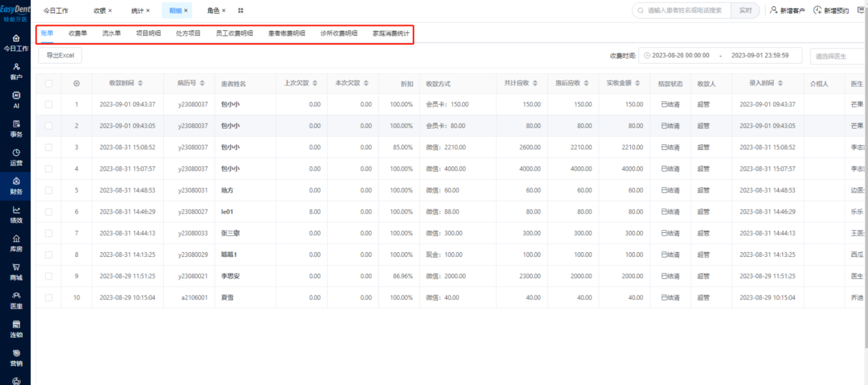Go to 运营 in the sidebar
The height and width of the screenshot is (385, 868).
16,158
